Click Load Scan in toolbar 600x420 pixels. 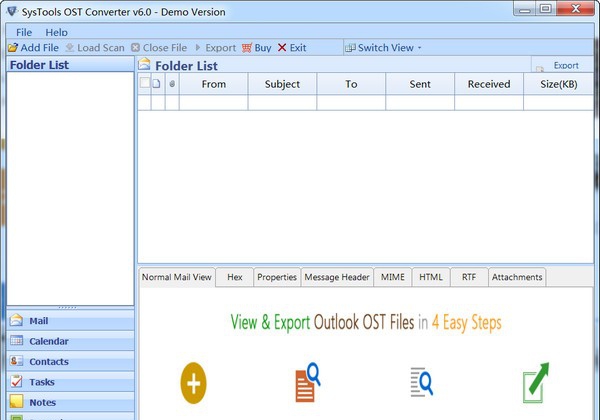click(x=95, y=48)
